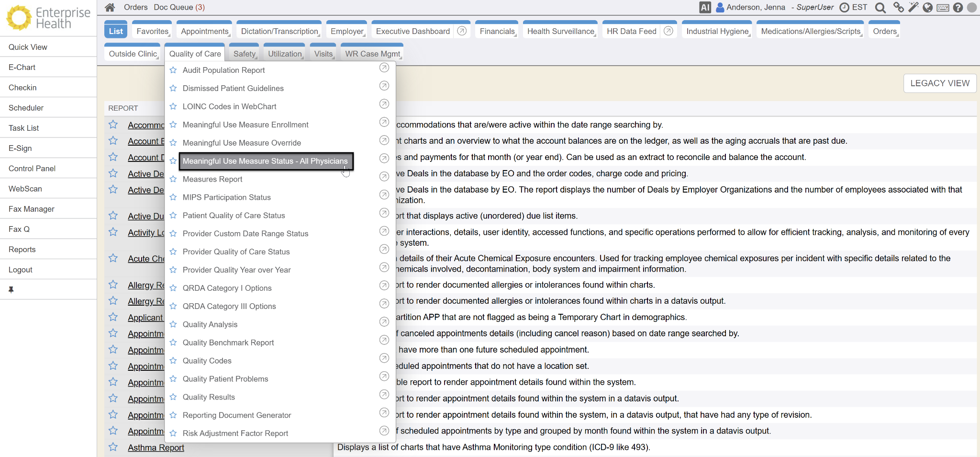980x457 pixels.
Task: Toggle favorite star for Asthma Report
Action: pos(113,447)
